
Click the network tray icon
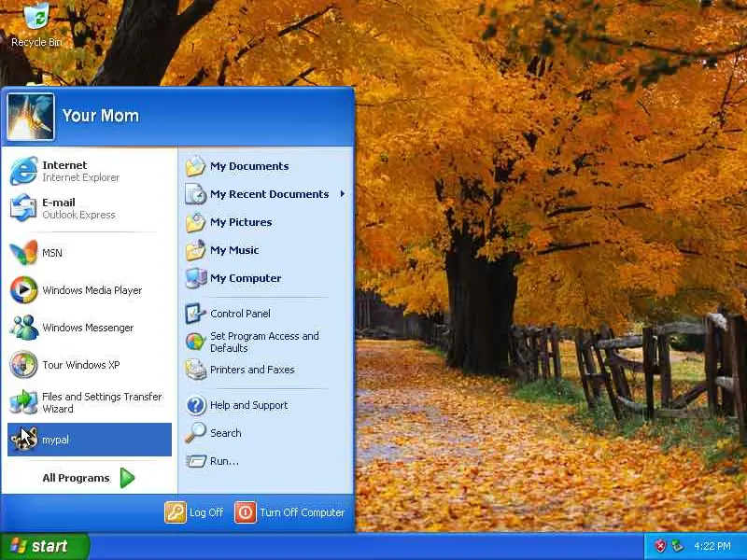(x=677, y=546)
